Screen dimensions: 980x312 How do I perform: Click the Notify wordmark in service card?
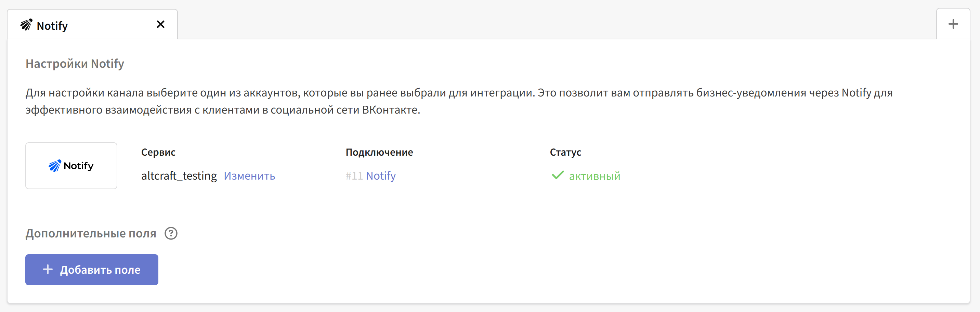tap(78, 166)
